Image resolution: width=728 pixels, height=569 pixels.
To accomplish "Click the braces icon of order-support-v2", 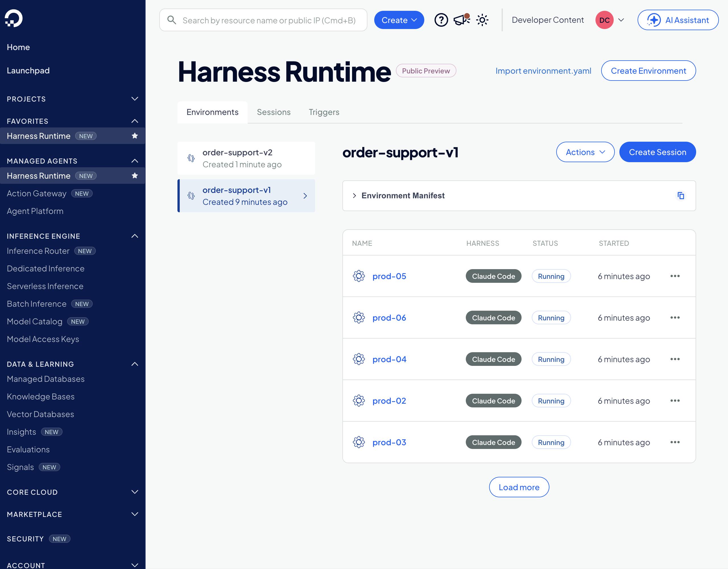I will coord(191,158).
